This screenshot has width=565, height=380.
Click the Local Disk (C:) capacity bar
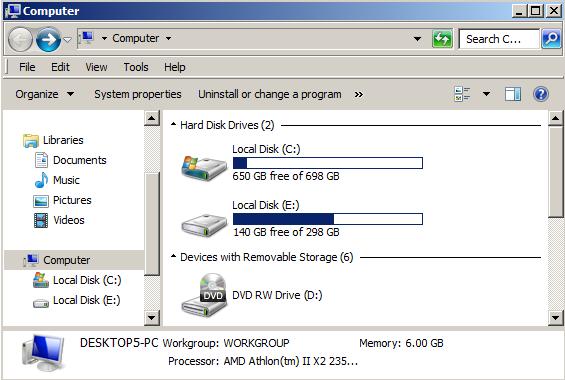[328, 163]
